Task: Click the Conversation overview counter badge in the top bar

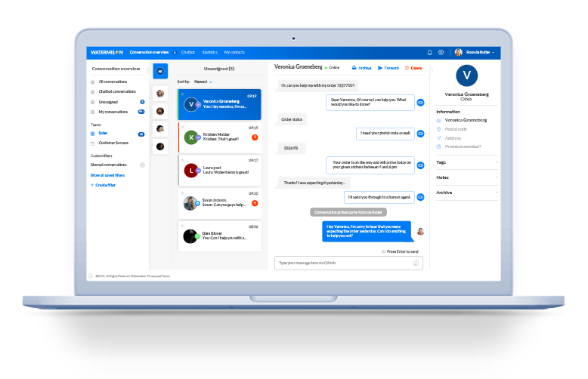Action: [175, 52]
